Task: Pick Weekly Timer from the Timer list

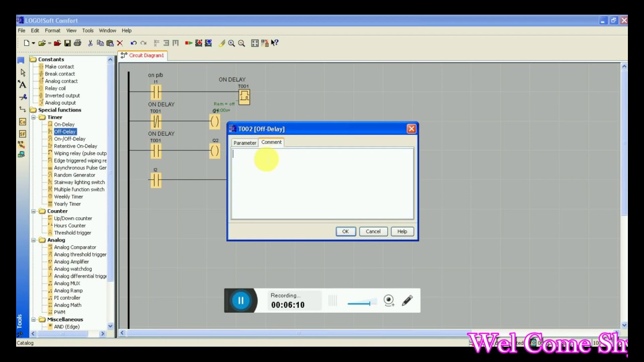Action: [x=68, y=197]
